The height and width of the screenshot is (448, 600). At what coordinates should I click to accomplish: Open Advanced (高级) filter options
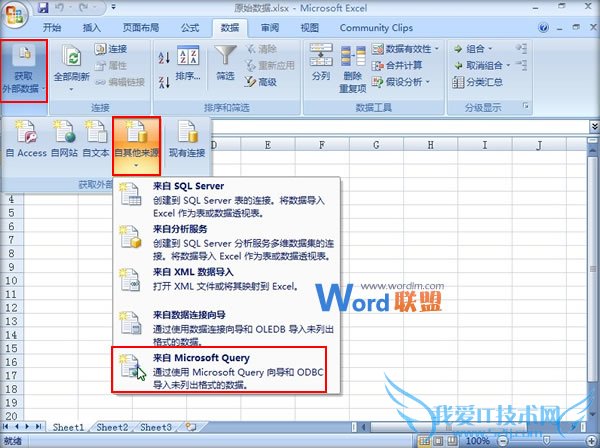261,81
